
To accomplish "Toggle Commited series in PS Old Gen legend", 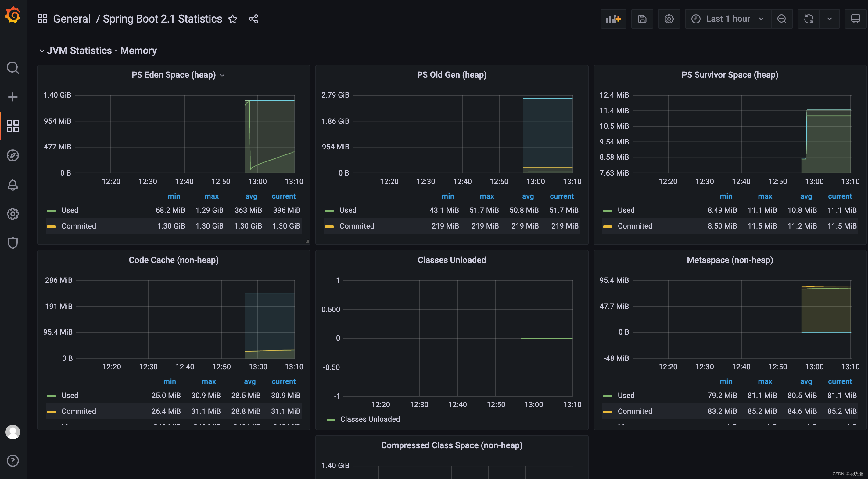I will [357, 226].
